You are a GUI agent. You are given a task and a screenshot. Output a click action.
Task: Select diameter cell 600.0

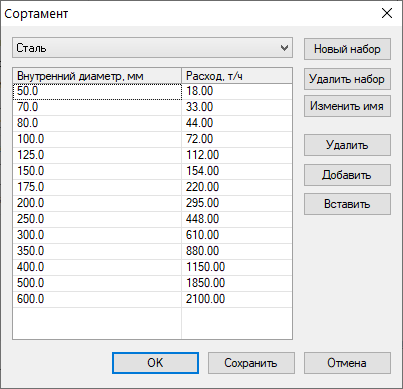97,299
